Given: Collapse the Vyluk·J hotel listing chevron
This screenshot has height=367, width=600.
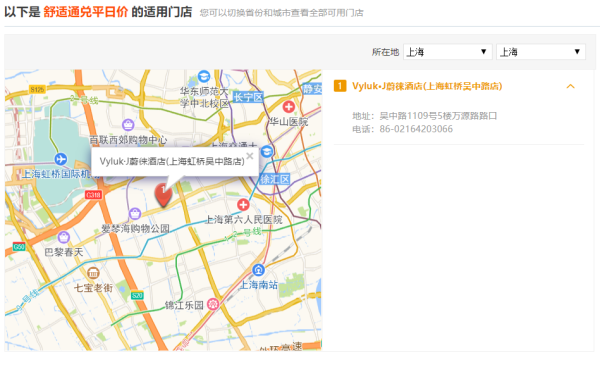Looking at the screenshot, I should [570, 86].
